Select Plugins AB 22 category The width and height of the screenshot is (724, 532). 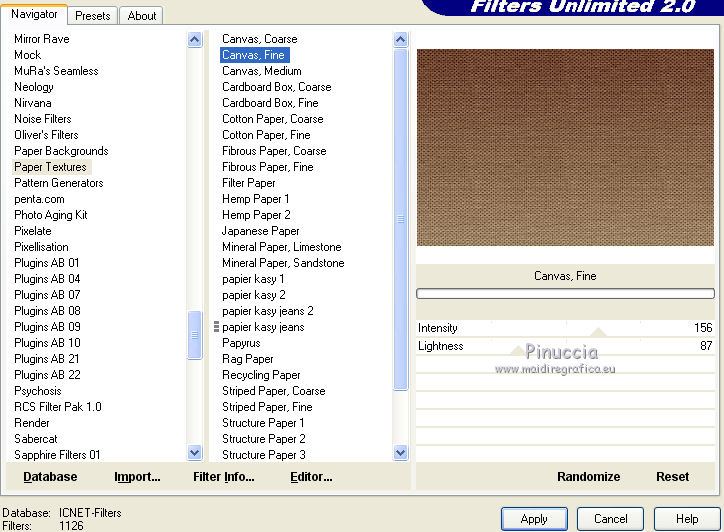[x=47, y=375]
